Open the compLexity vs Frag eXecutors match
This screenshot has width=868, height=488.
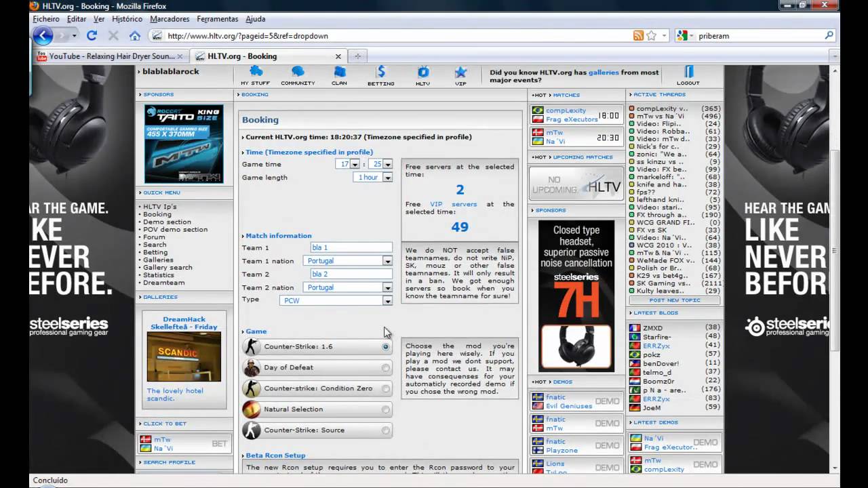[x=576, y=115]
